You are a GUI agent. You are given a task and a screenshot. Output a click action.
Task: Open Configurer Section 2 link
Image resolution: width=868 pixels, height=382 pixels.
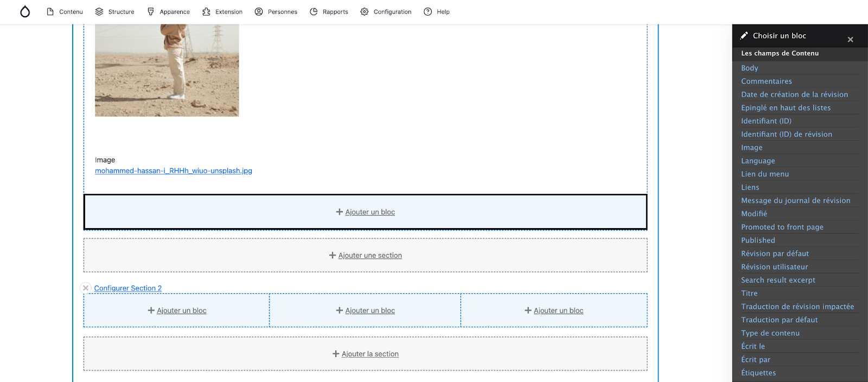[x=128, y=288]
